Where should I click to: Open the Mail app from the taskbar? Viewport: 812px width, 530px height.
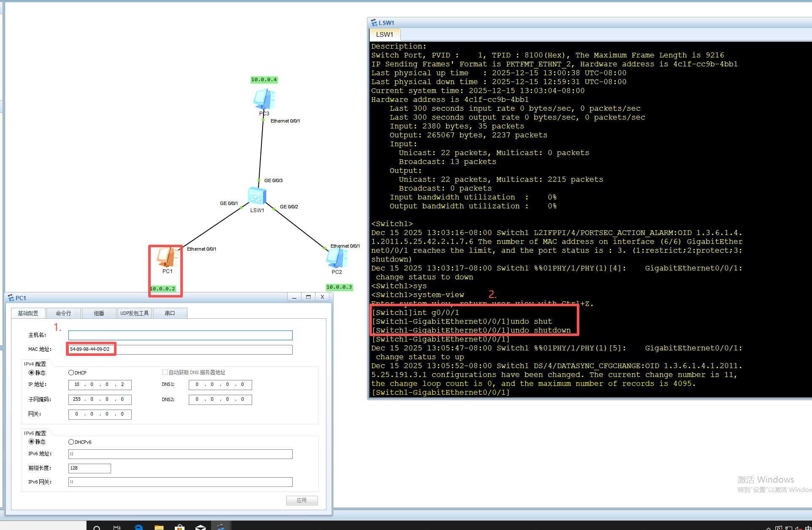click(201, 527)
